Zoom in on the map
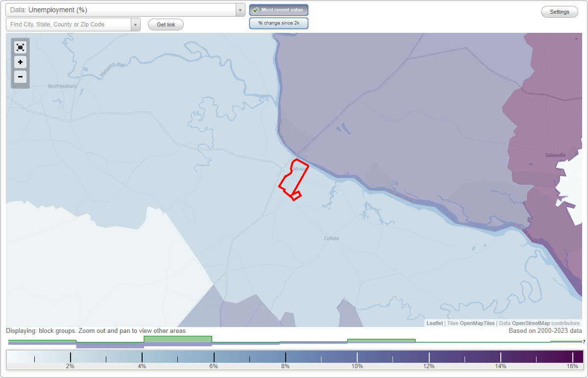 [20, 62]
